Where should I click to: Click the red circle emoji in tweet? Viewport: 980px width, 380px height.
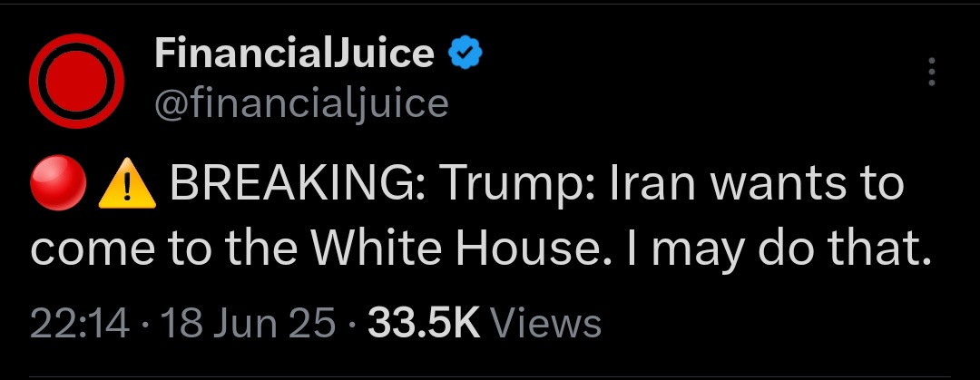(x=58, y=182)
